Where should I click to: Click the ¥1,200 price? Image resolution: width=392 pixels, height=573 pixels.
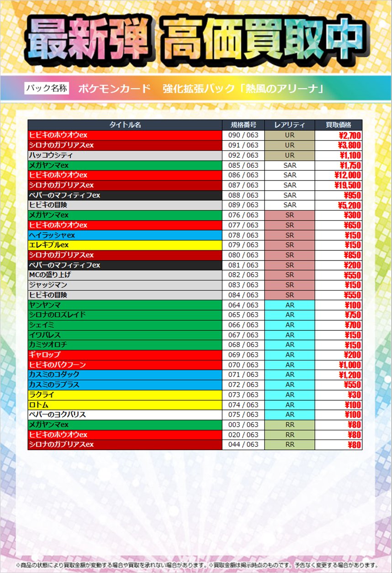(x=350, y=375)
